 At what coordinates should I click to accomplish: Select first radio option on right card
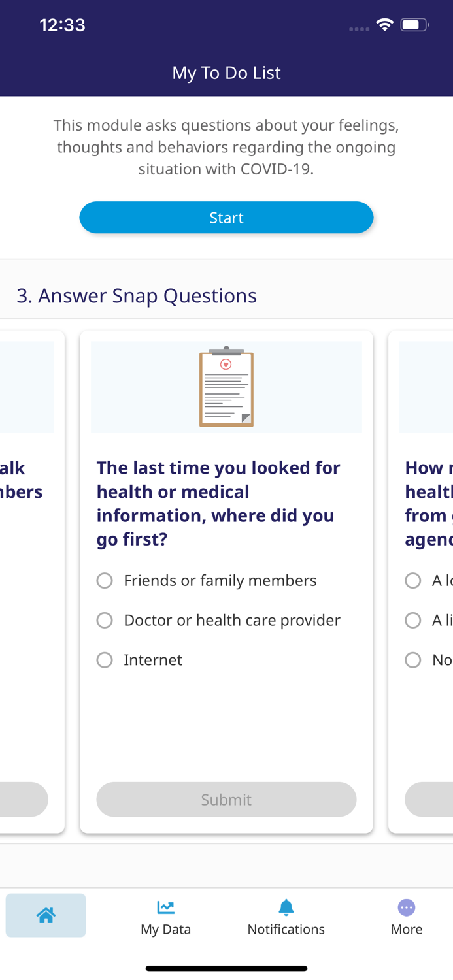click(x=413, y=581)
